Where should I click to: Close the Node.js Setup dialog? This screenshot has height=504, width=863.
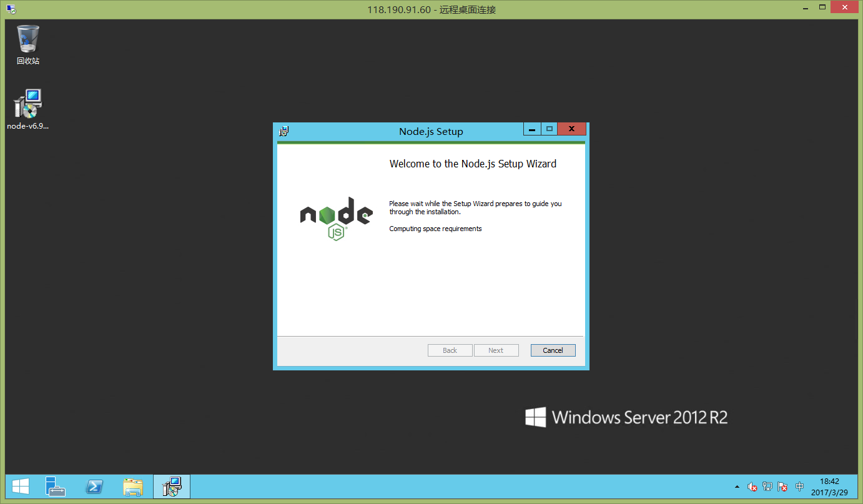(x=572, y=129)
